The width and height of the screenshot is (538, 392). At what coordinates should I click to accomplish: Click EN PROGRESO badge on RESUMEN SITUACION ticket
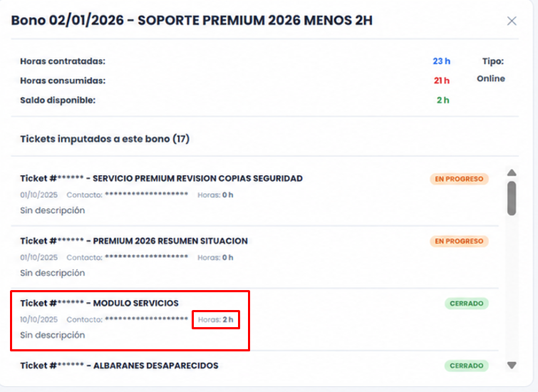tap(459, 242)
